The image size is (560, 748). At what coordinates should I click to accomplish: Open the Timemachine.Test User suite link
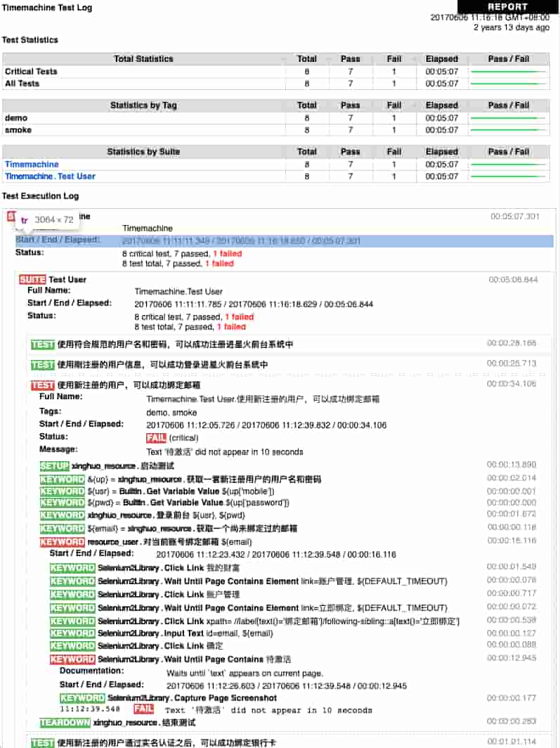pos(50,176)
